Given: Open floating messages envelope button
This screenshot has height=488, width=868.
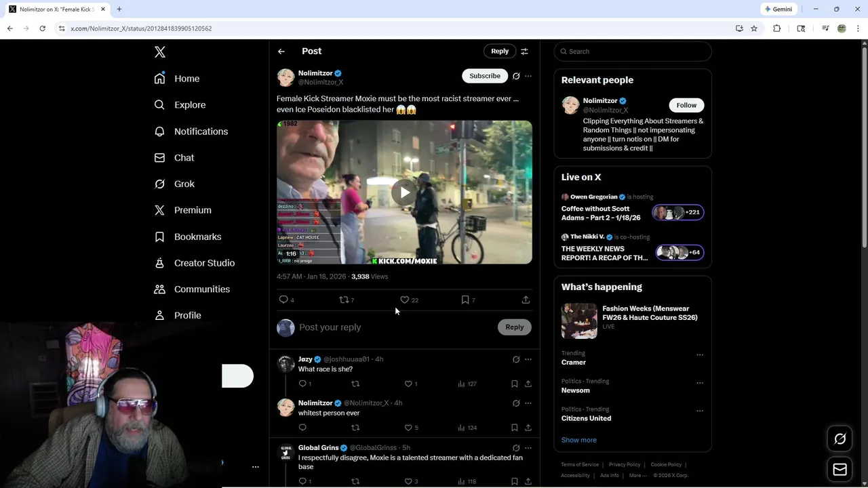Looking at the screenshot, I should [840, 469].
